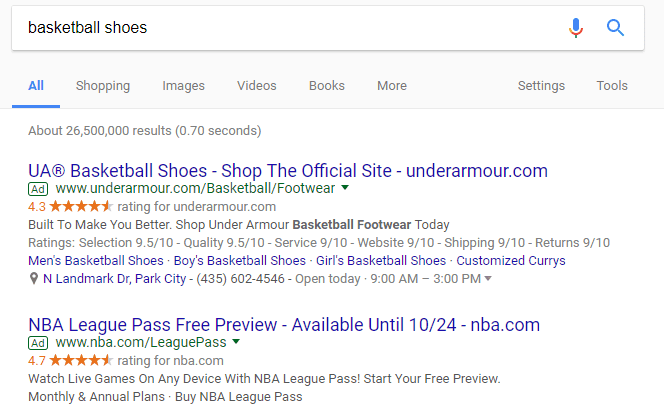This screenshot has width=664, height=409.
Task: Open the More search categories menu
Action: [391, 86]
